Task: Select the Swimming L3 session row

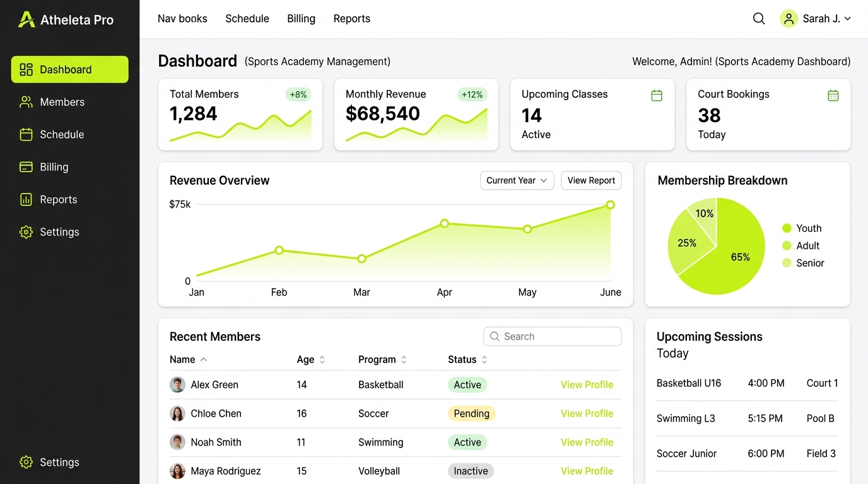Action: pyautogui.click(x=748, y=418)
